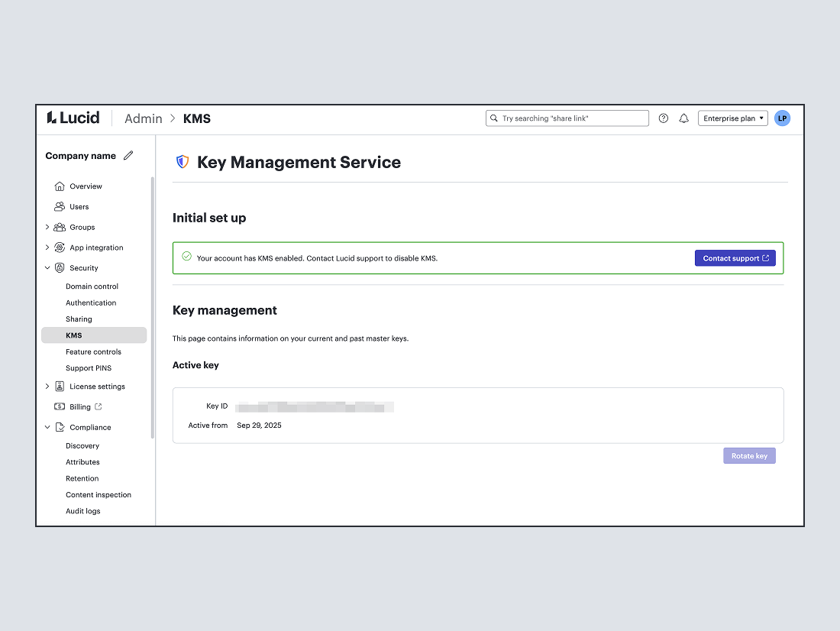
Task: Click the Lucid logo
Action: coord(73,118)
